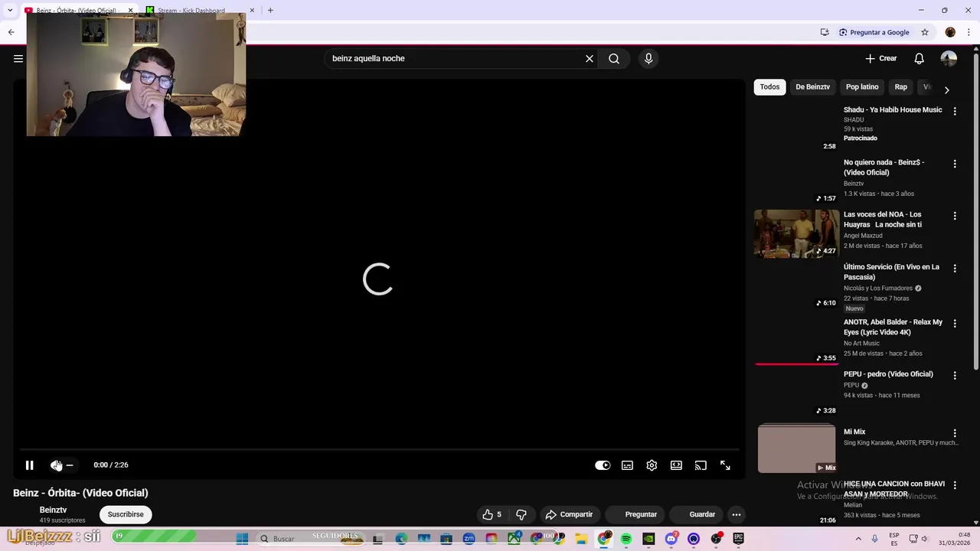
Task: Open Beinztv channel name link
Action: coord(53,510)
